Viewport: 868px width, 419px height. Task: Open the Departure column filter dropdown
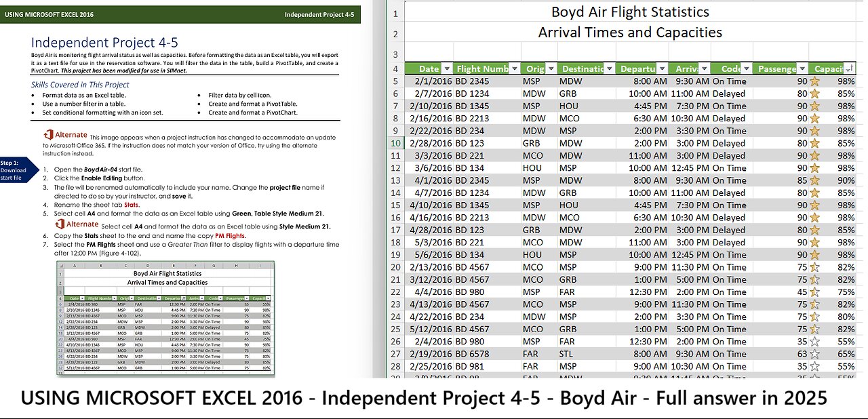[x=663, y=68]
